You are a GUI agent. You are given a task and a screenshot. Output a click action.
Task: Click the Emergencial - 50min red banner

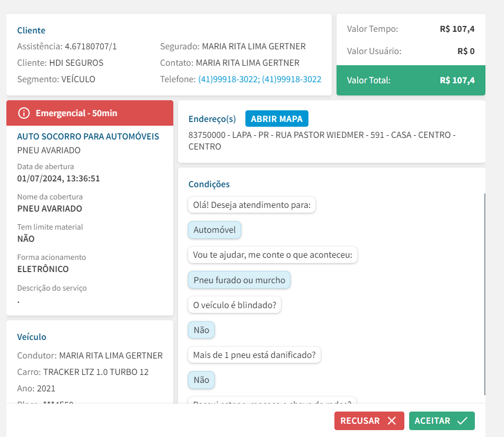pyautogui.click(x=90, y=113)
